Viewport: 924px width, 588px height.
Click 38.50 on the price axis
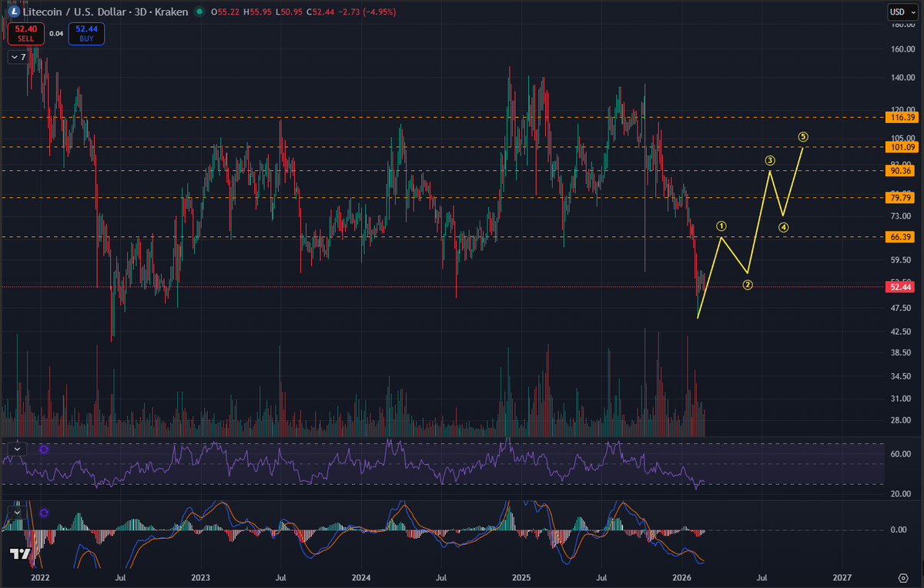coord(901,352)
